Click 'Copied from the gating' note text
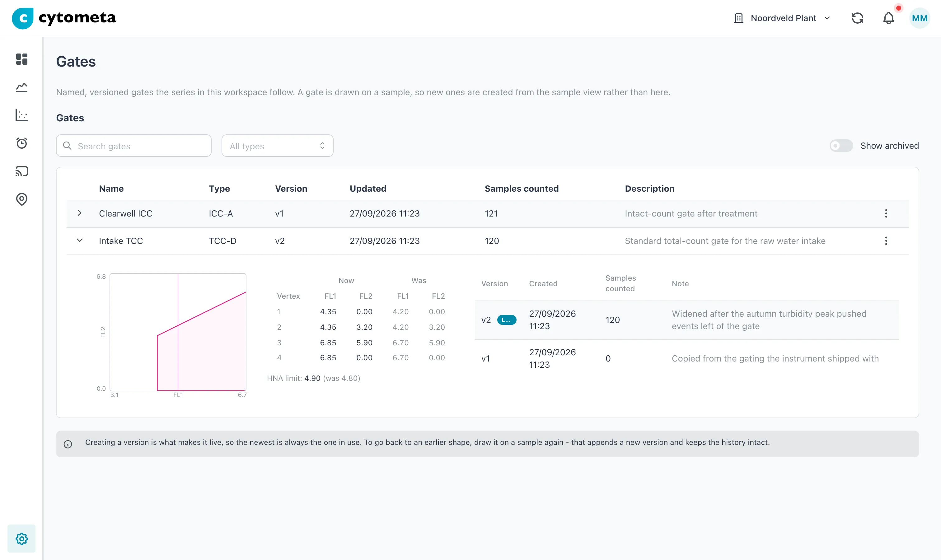 (775, 358)
